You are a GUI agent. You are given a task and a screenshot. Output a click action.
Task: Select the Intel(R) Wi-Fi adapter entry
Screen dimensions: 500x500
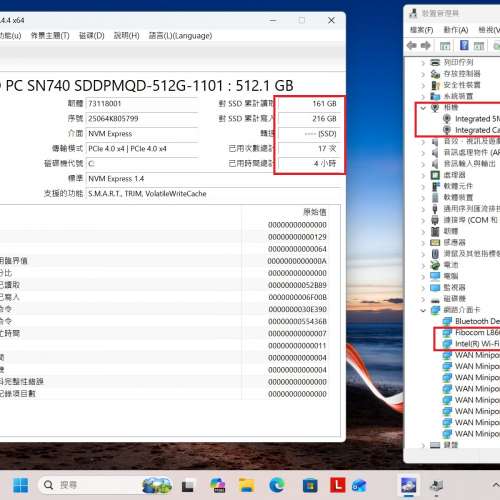coord(477,344)
